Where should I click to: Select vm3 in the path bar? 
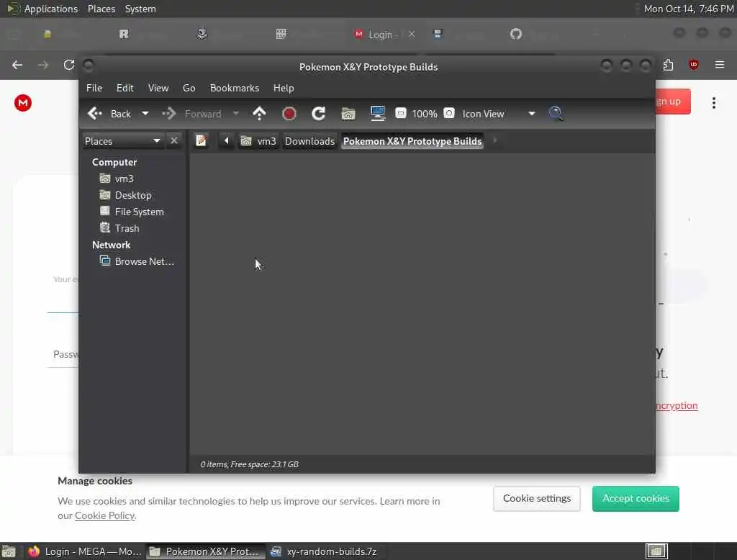[258, 141]
